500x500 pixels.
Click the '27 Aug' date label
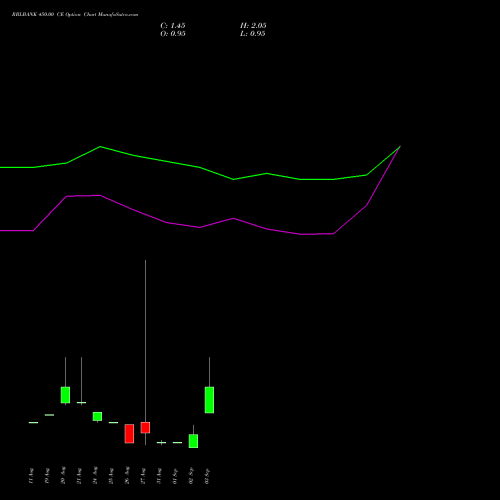point(143,475)
